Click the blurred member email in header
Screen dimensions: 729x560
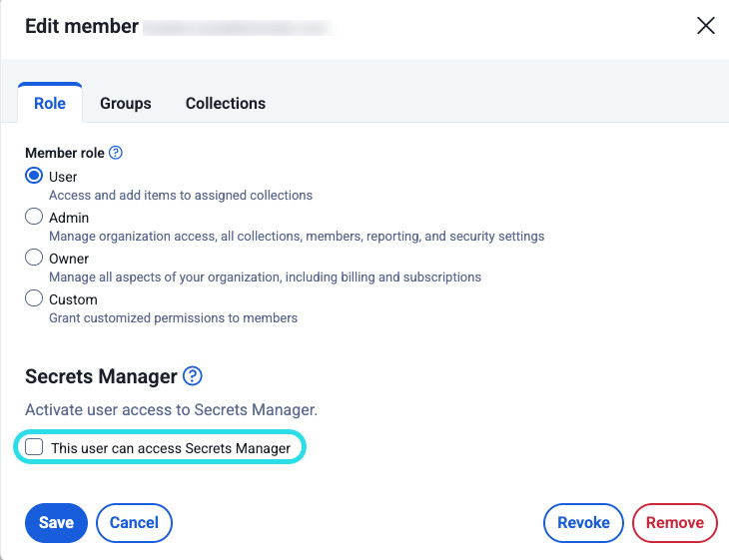(238, 27)
